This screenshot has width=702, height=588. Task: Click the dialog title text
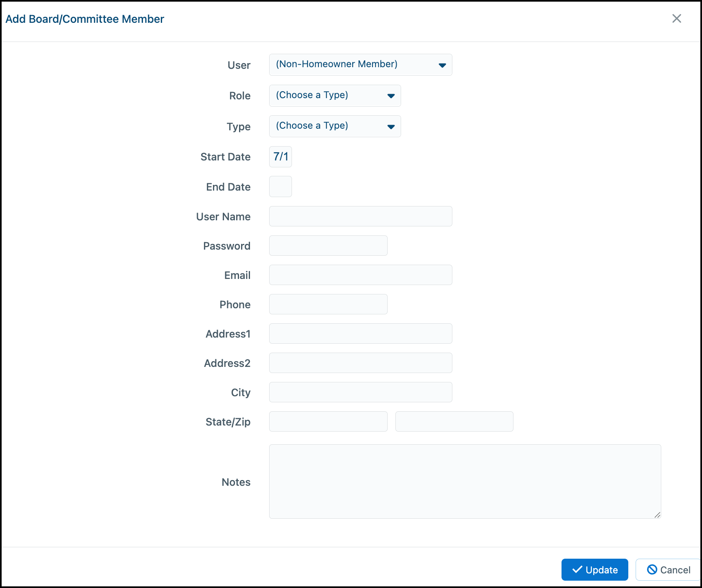pyautogui.click(x=85, y=19)
